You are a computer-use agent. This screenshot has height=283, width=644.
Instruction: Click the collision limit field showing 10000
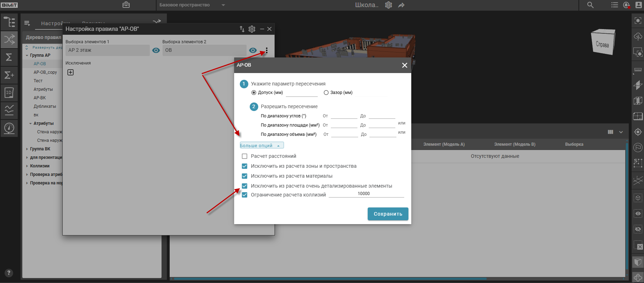(366, 194)
